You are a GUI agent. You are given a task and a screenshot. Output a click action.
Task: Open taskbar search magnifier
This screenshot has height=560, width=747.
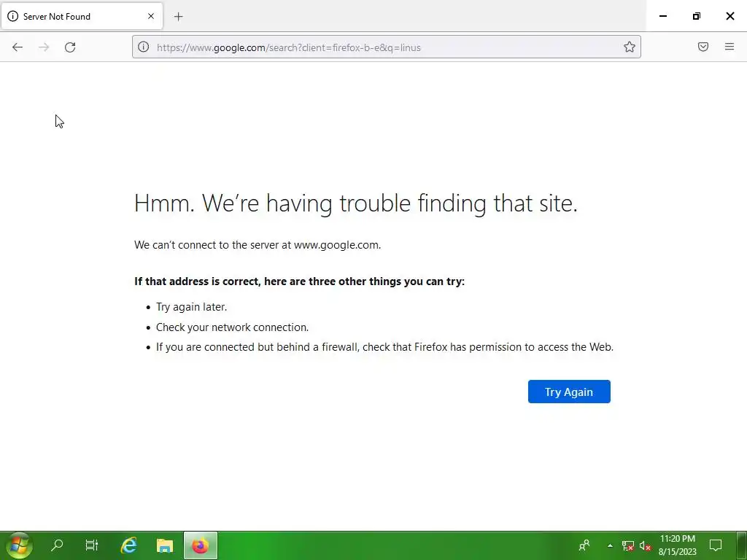(57, 545)
